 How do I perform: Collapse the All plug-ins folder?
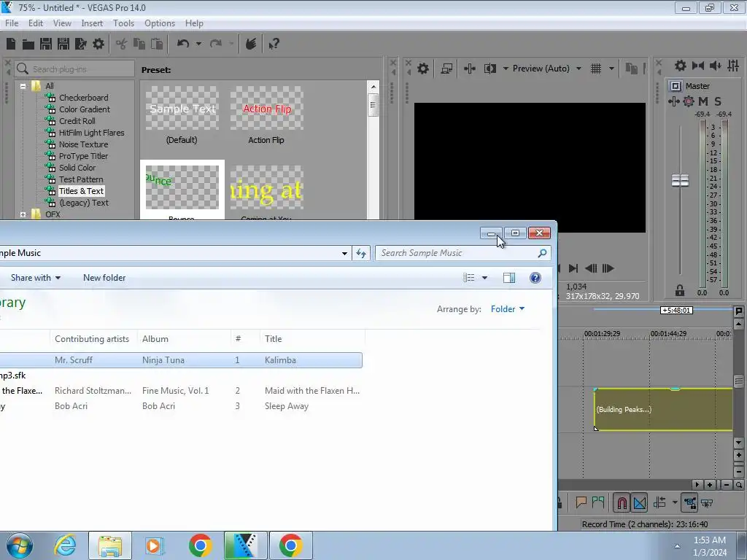click(23, 86)
